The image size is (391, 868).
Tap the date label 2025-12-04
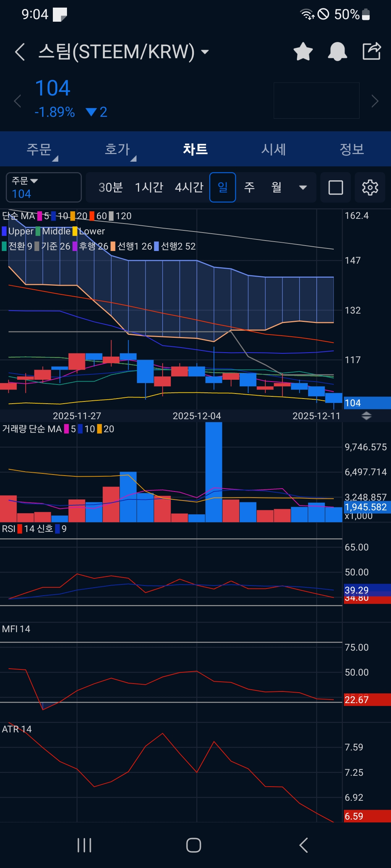coord(197,416)
